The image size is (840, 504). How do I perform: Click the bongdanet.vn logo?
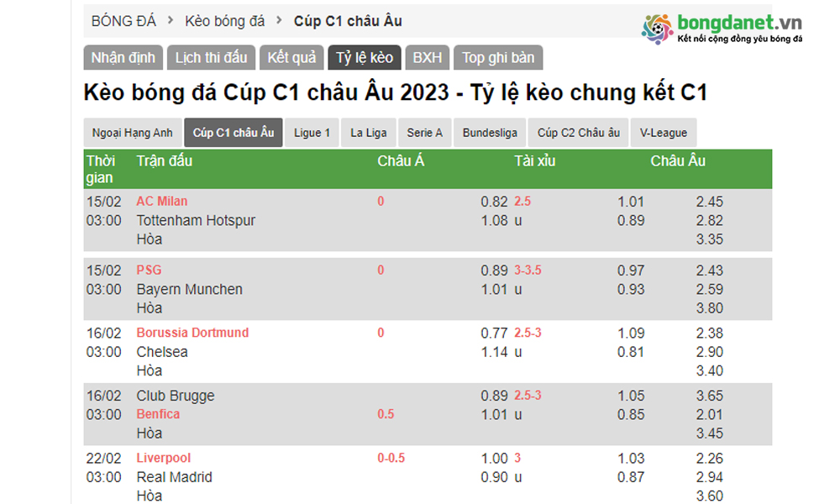pyautogui.click(x=722, y=28)
